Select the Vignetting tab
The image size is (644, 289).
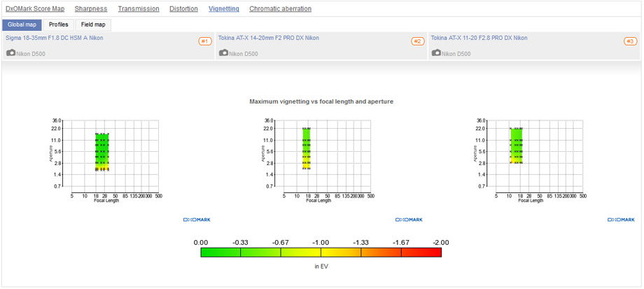(224, 8)
